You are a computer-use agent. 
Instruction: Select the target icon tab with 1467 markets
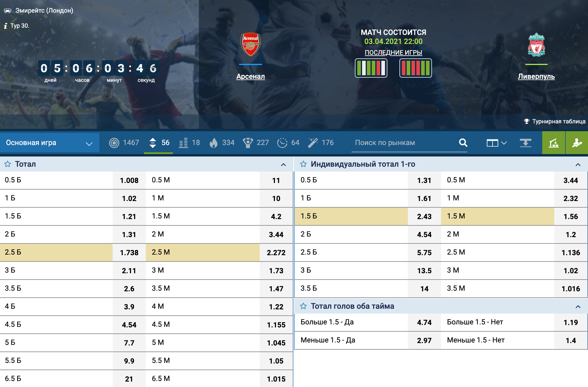(x=124, y=143)
